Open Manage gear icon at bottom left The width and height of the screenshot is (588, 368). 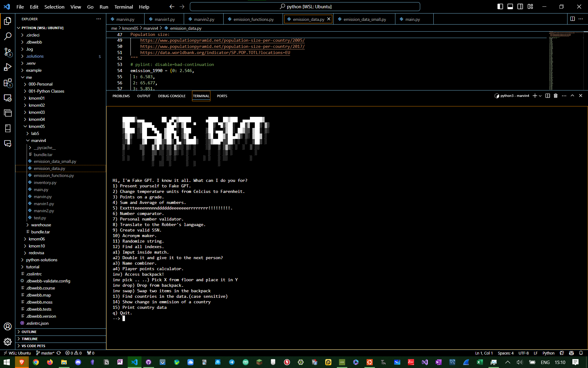coord(8,342)
